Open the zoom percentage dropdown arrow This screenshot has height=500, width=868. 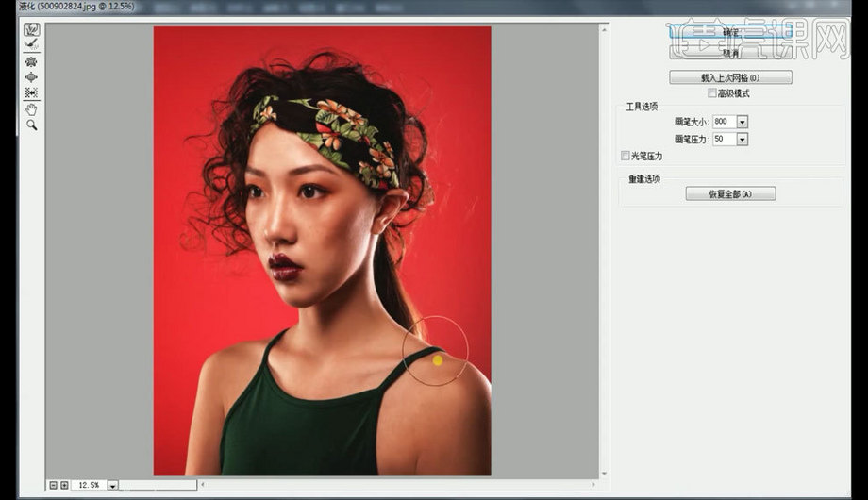(x=112, y=485)
